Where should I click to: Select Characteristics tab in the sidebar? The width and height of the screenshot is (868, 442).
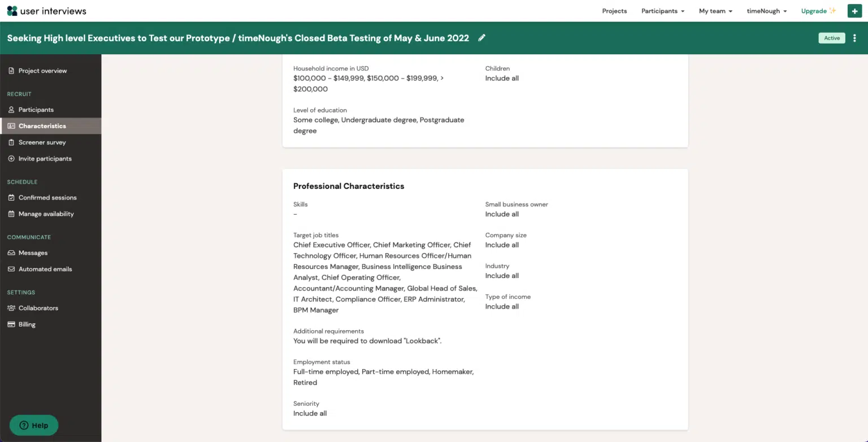pyautogui.click(x=42, y=126)
